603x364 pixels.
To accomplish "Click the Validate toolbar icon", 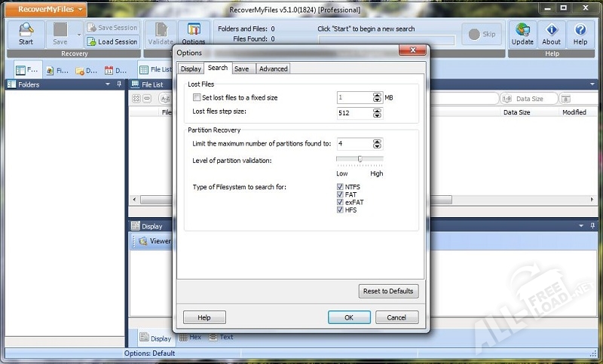I will point(160,30).
